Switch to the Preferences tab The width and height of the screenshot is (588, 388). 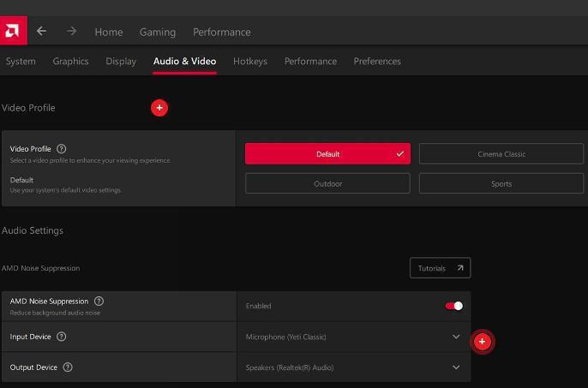tap(377, 62)
